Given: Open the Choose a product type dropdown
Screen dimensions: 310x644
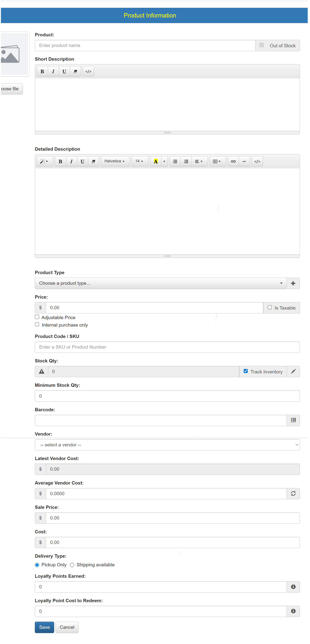Looking at the screenshot, I should click(x=160, y=283).
